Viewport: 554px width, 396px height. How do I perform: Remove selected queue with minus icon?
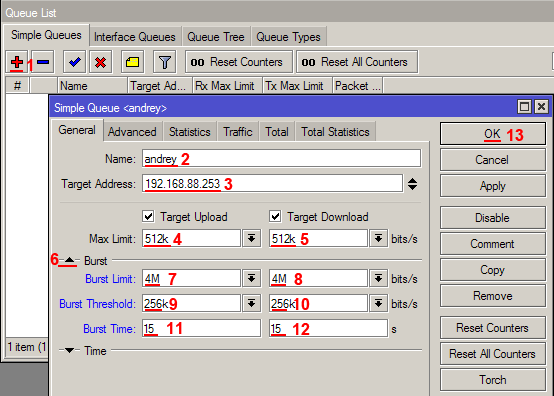[x=43, y=62]
